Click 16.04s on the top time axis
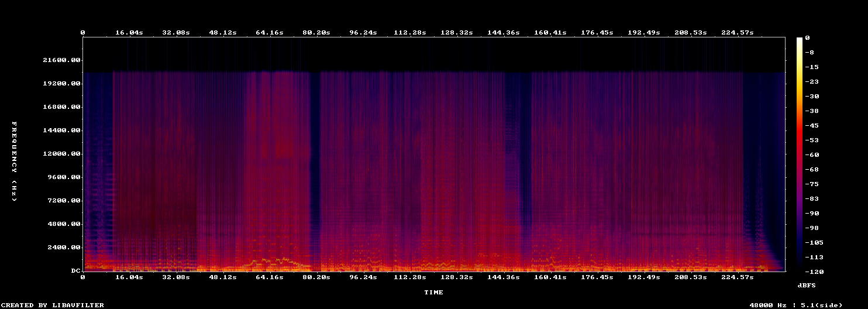The height and width of the screenshot is (309, 868). pos(129,32)
